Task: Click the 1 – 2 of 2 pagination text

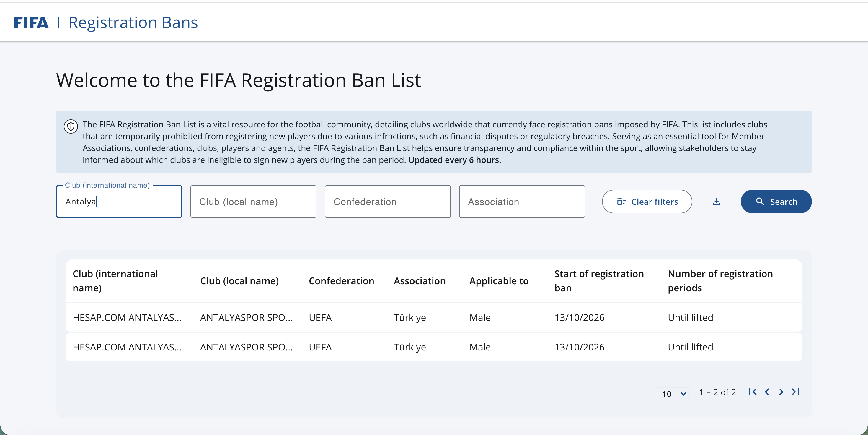Action: pyautogui.click(x=717, y=392)
